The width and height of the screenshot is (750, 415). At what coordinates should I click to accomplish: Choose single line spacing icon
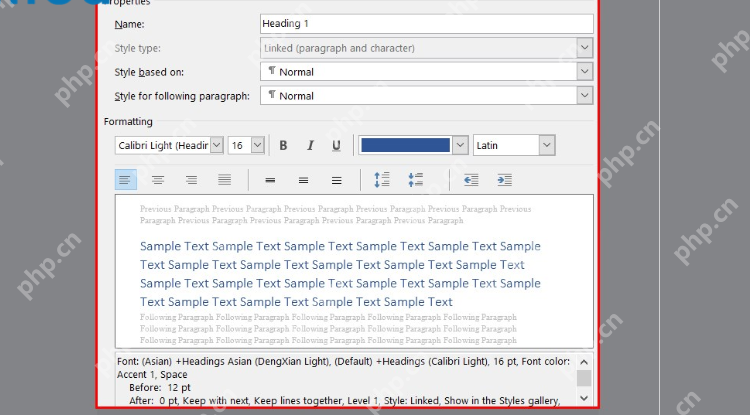coord(270,180)
